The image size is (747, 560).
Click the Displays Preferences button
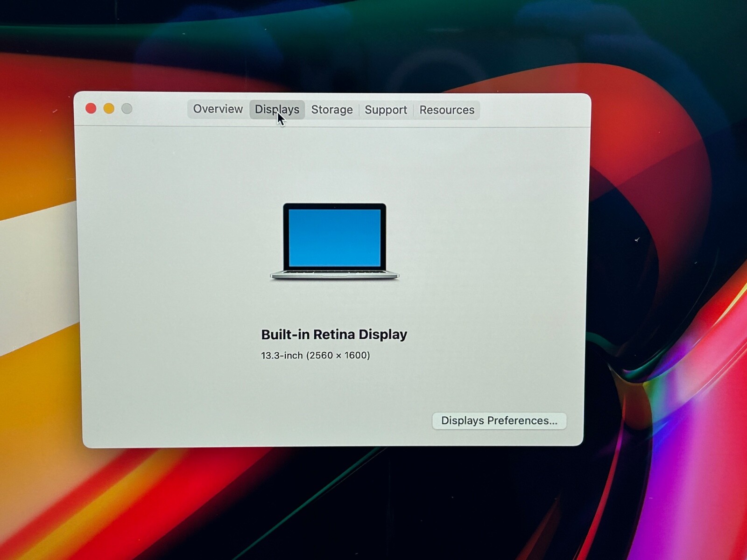[x=499, y=420]
